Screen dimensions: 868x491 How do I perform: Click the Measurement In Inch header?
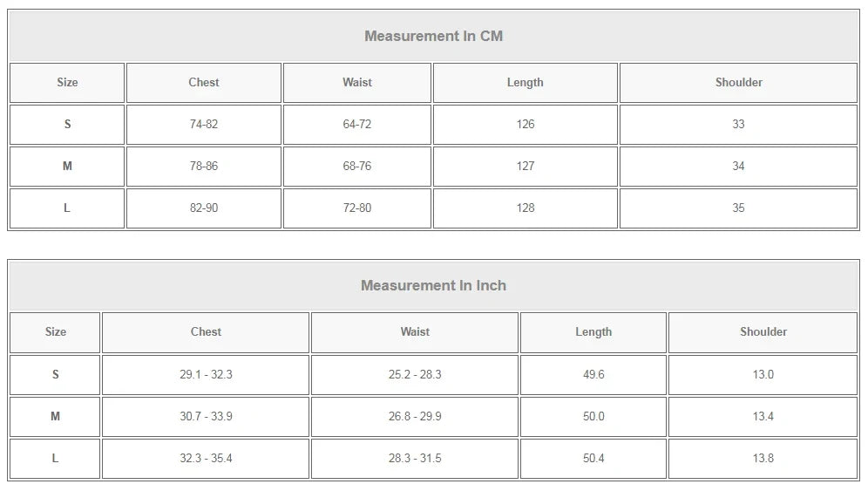click(433, 285)
